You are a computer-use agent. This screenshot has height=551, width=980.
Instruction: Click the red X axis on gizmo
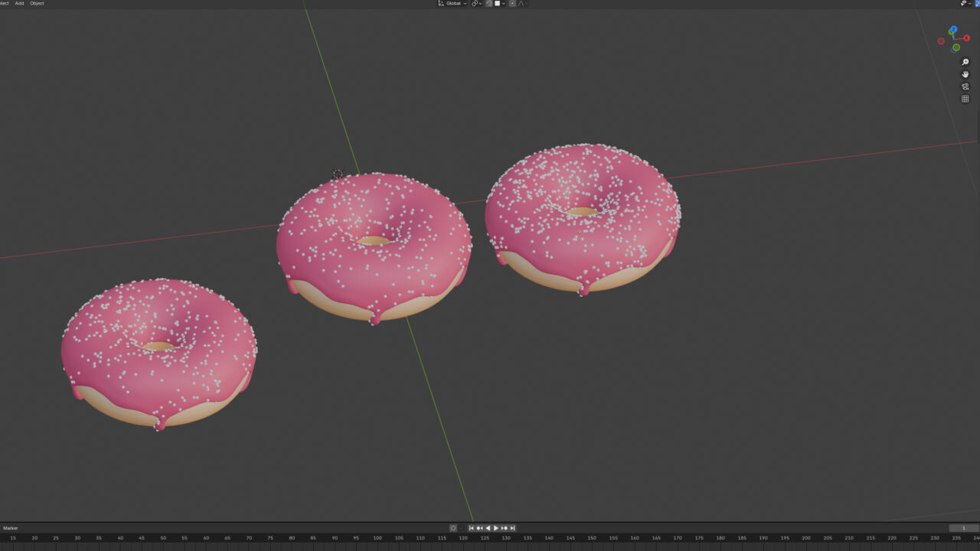[966, 38]
